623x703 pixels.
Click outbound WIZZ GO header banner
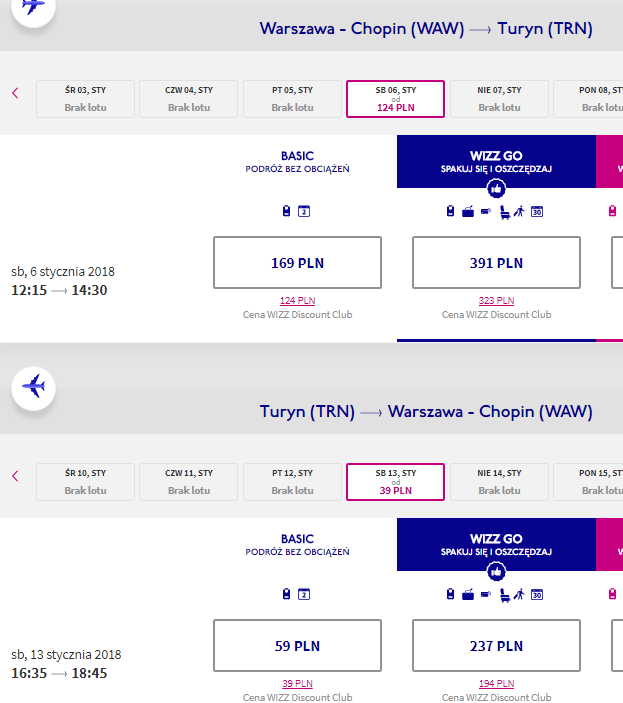click(x=496, y=161)
